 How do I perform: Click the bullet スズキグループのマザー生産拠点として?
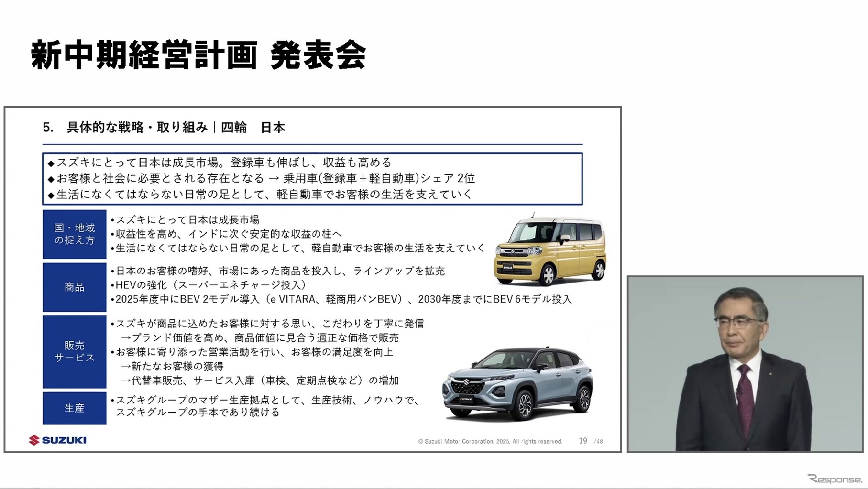[x=265, y=400]
